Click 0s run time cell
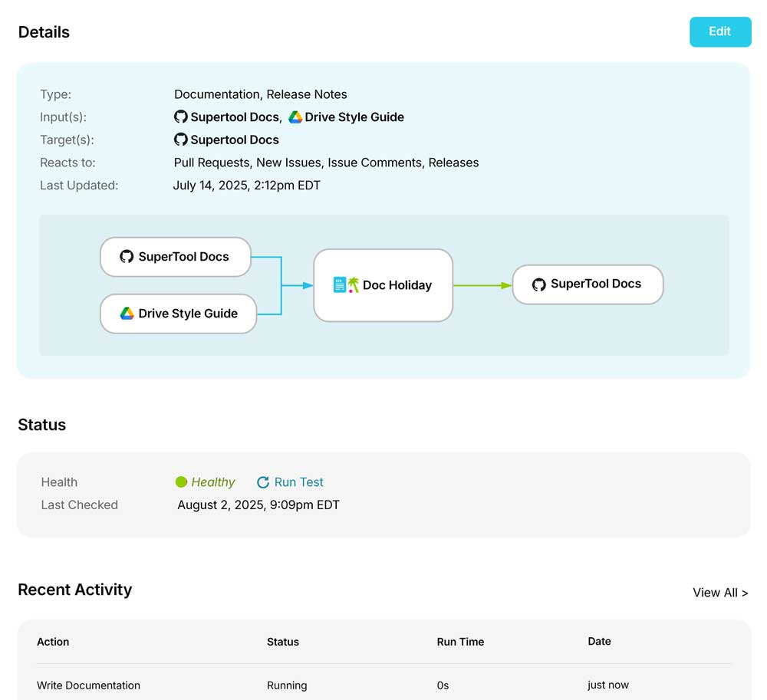Image resolution: width=767 pixels, height=700 pixels. click(443, 686)
